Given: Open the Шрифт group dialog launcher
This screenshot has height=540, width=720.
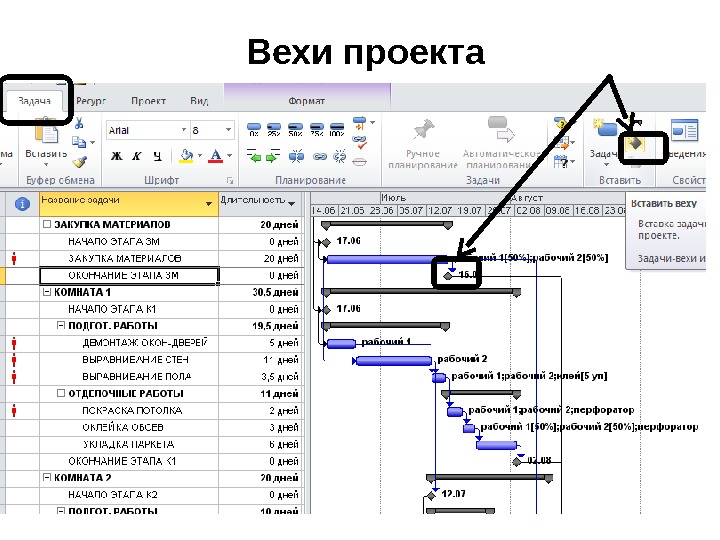Looking at the screenshot, I should pos(230,180).
